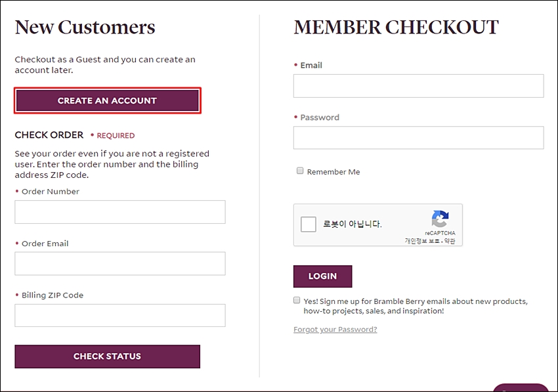Image resolution: width=558 pixels, height=392 pixels.
Task: Click the MEMBER CHECKOUT heading
Action: point(396,27)
